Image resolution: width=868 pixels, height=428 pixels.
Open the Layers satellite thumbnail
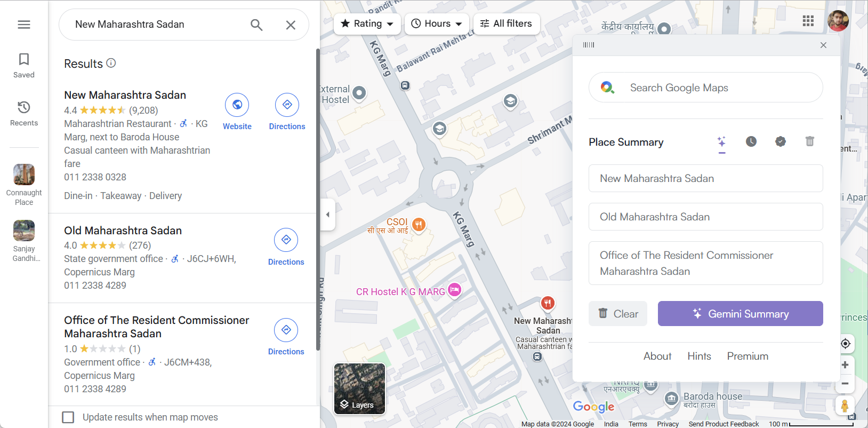point(359,389)
